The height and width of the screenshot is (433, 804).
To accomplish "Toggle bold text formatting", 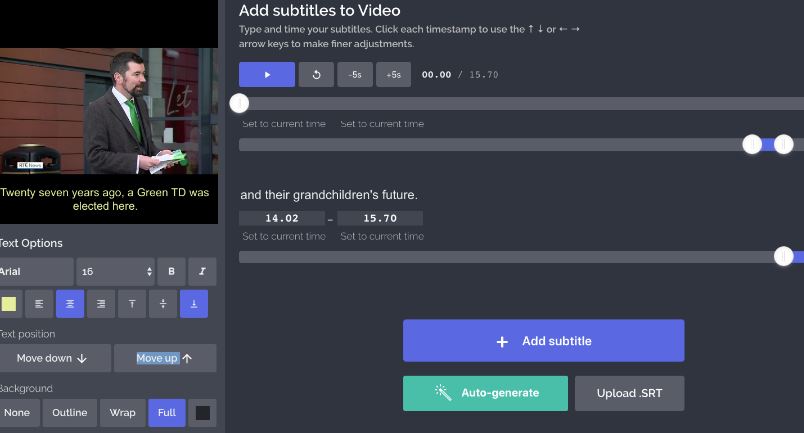I will pos(171,271).
